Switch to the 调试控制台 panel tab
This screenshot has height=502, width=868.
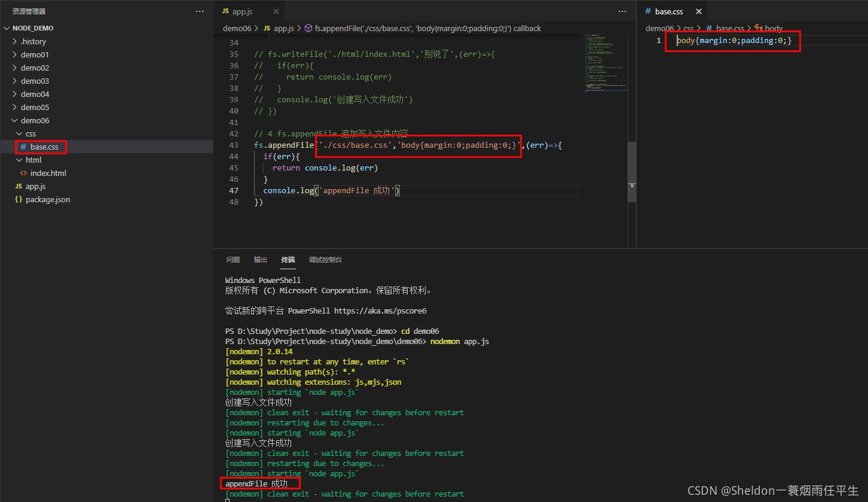coord(325,260)
